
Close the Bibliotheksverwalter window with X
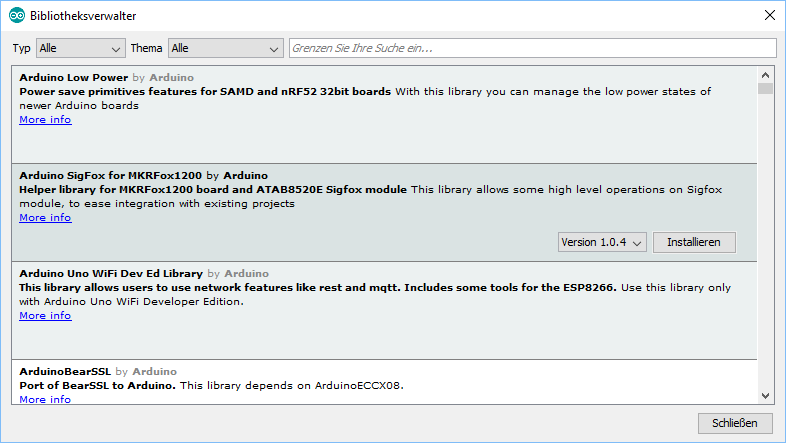pyautogui.click(x=770, y=16)
